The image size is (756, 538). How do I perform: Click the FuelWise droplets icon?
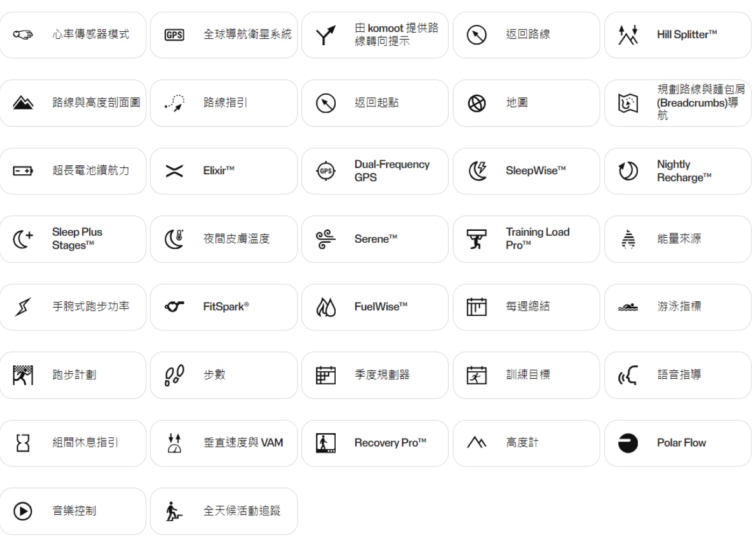[x=326, y=307]
